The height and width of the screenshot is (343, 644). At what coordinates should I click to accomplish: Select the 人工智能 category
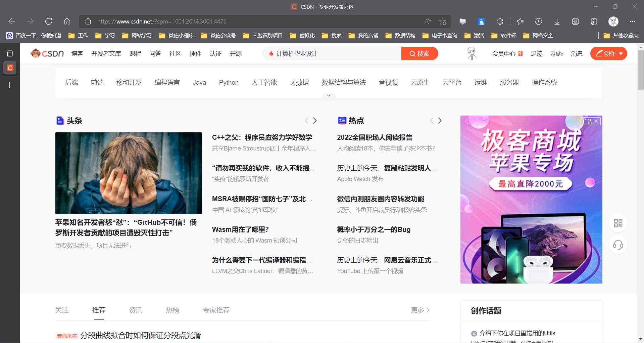(264, 83)
